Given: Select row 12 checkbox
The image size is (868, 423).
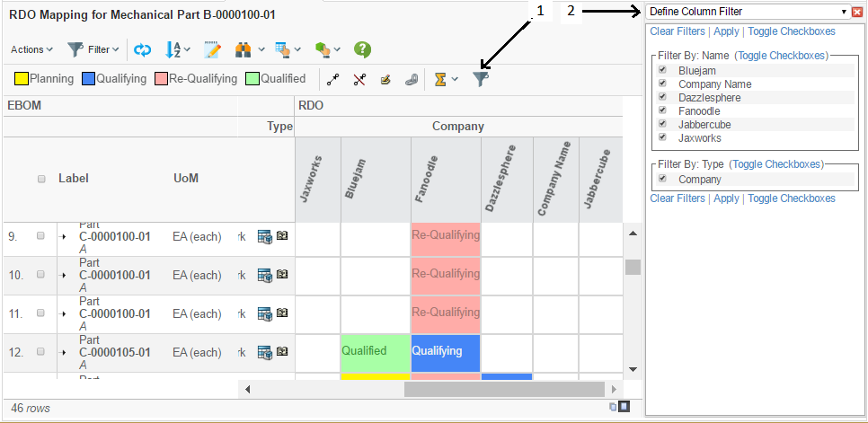Looking at the screenshot, I should 40,352.
